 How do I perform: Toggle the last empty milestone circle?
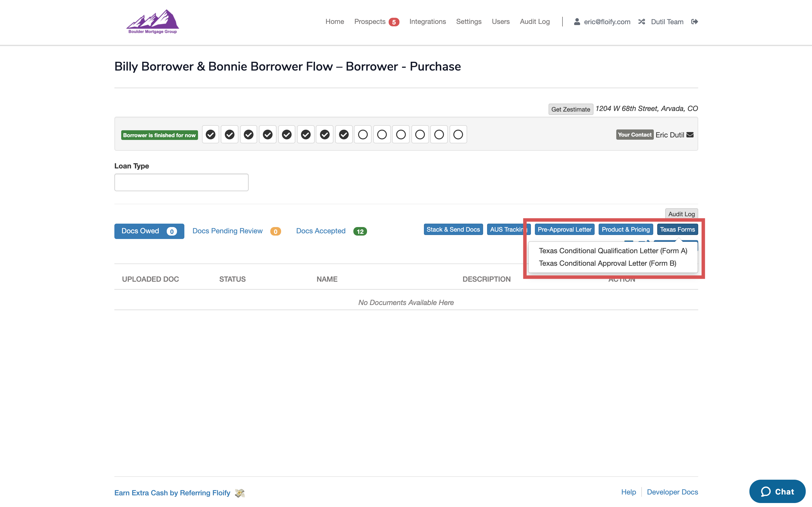click(458, 135)
